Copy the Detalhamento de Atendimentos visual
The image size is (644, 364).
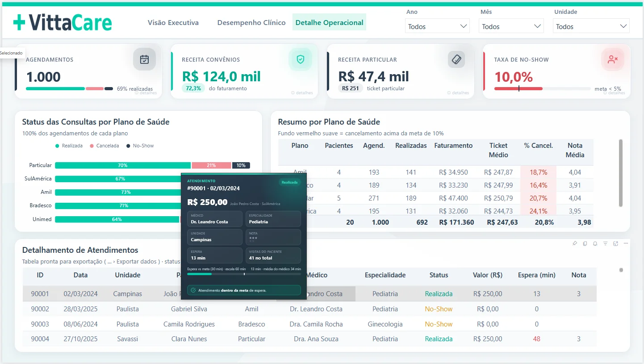tap(585, 243)
